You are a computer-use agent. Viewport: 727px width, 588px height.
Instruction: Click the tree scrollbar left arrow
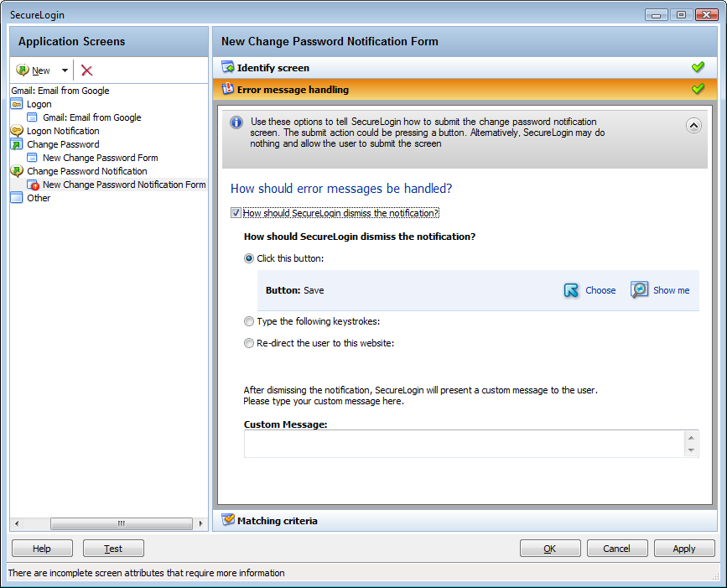[x=17, y=523]
